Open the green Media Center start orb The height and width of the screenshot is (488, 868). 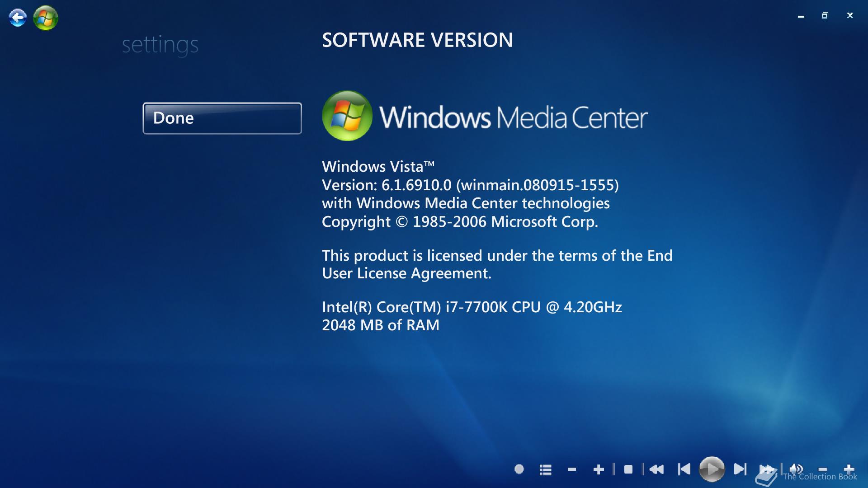[46, 18]
